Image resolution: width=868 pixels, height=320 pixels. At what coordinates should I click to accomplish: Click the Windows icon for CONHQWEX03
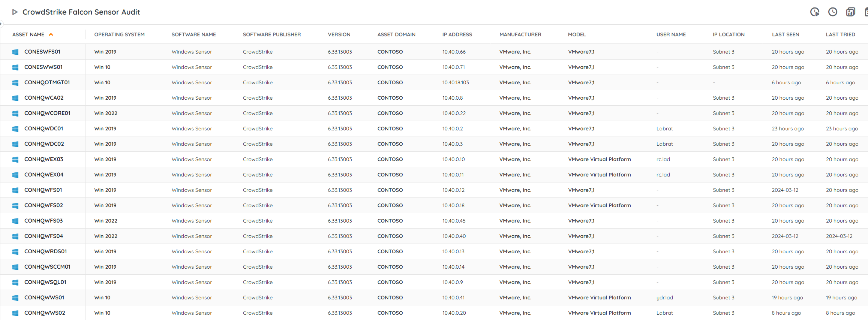point(15,160)
